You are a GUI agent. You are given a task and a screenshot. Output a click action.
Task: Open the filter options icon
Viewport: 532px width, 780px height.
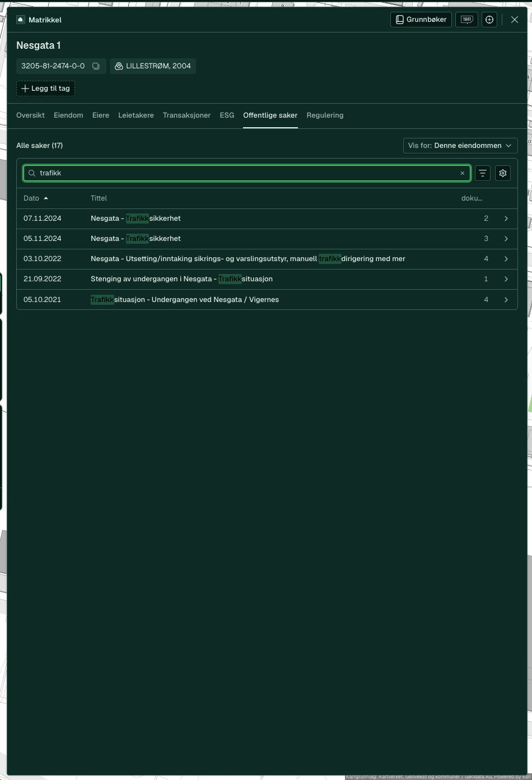[x=483, y=173]
